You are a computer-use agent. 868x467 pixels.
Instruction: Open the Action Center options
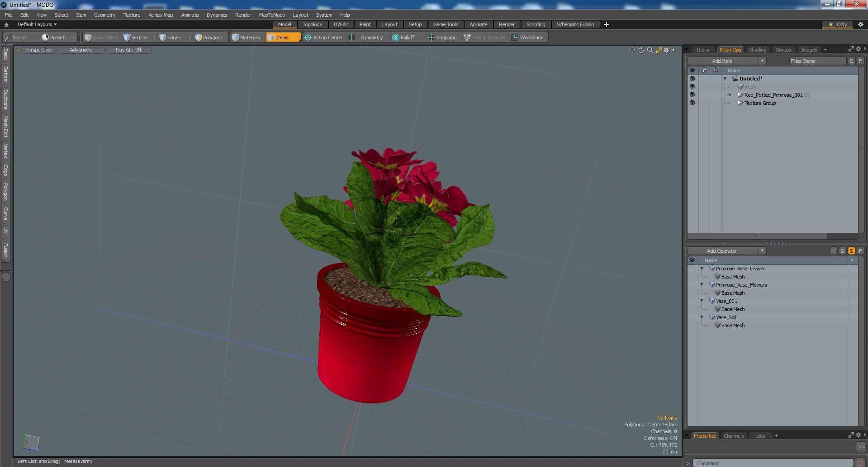click(x=324, y=38)
